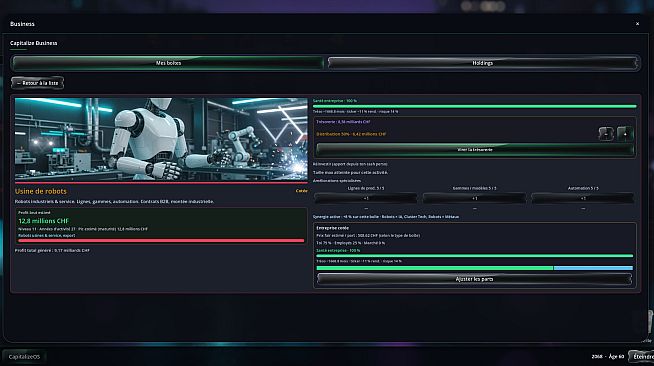Click Virer la trésorerie button
654x366 pixels.
475,150
